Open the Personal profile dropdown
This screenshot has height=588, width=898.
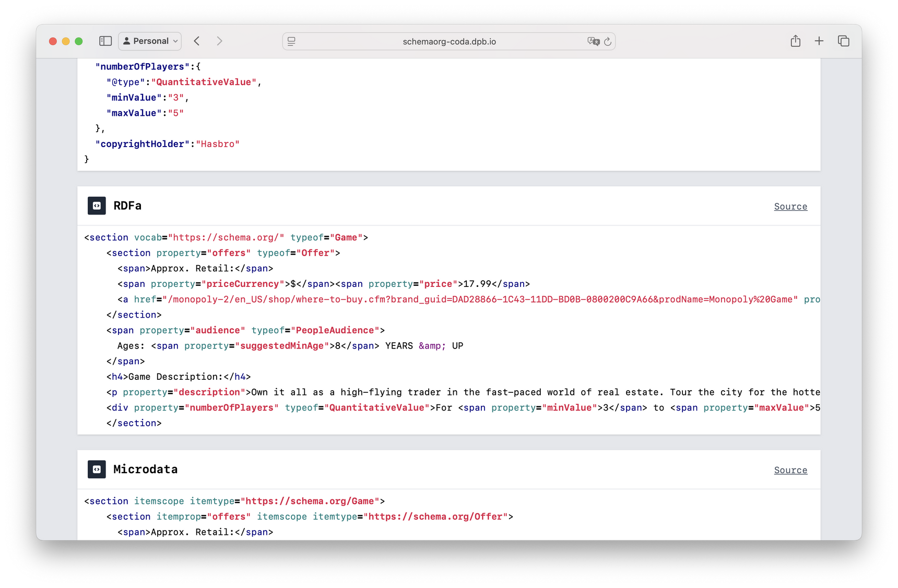tap(175, 41)
